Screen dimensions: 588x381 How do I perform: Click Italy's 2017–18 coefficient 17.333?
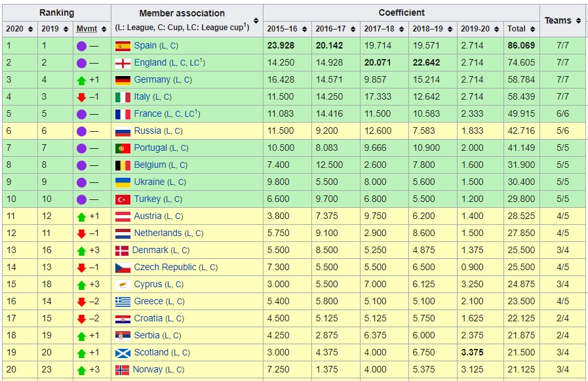tap(378, 96)
